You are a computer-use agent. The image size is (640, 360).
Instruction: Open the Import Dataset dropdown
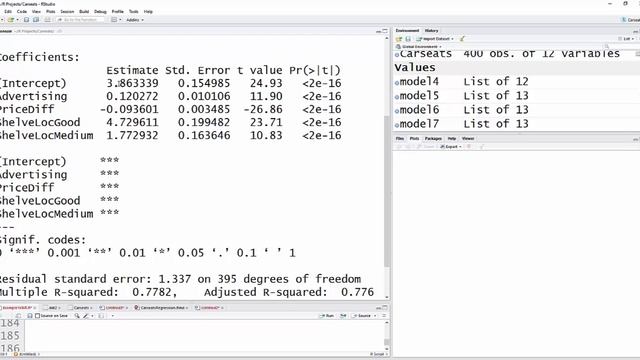tap(435, 39)
